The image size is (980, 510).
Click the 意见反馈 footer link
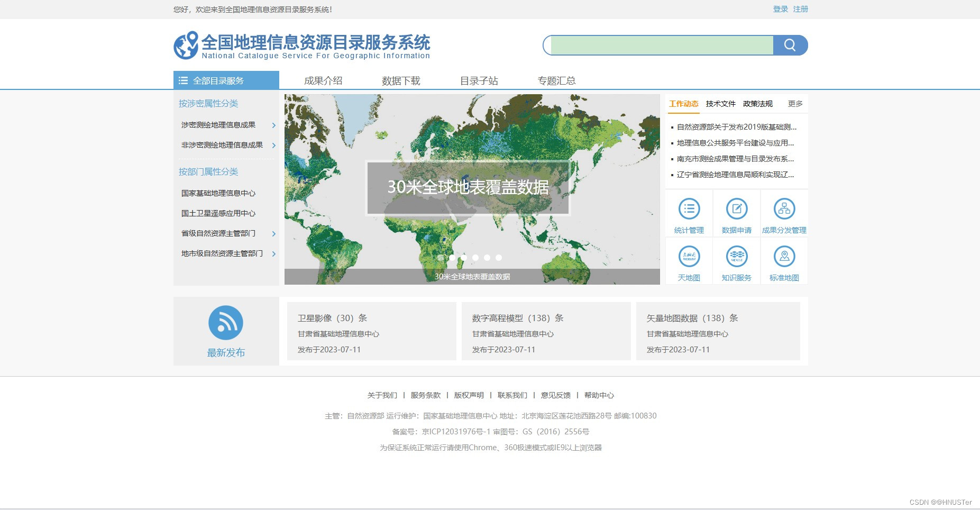(556, 395)
